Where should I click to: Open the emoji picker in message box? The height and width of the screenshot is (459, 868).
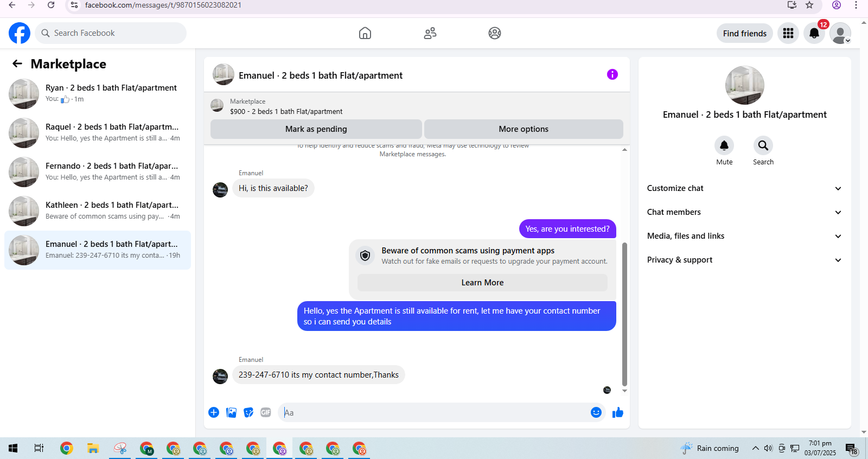596,412
